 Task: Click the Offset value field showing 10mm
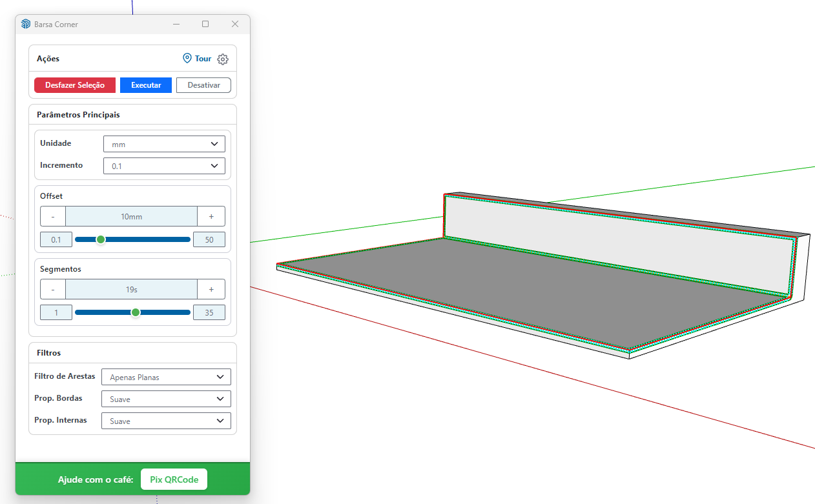point(131,216)
